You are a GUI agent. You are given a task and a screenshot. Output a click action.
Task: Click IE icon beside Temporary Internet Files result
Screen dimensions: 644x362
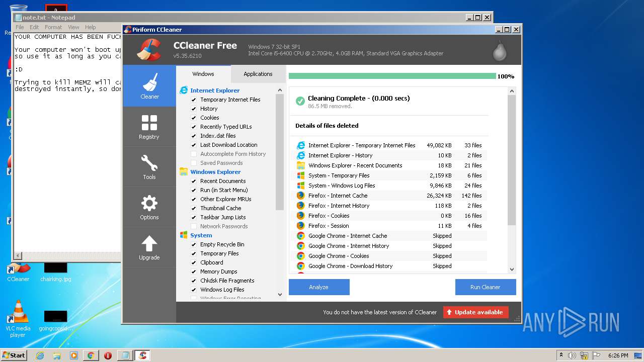(301, 145)
